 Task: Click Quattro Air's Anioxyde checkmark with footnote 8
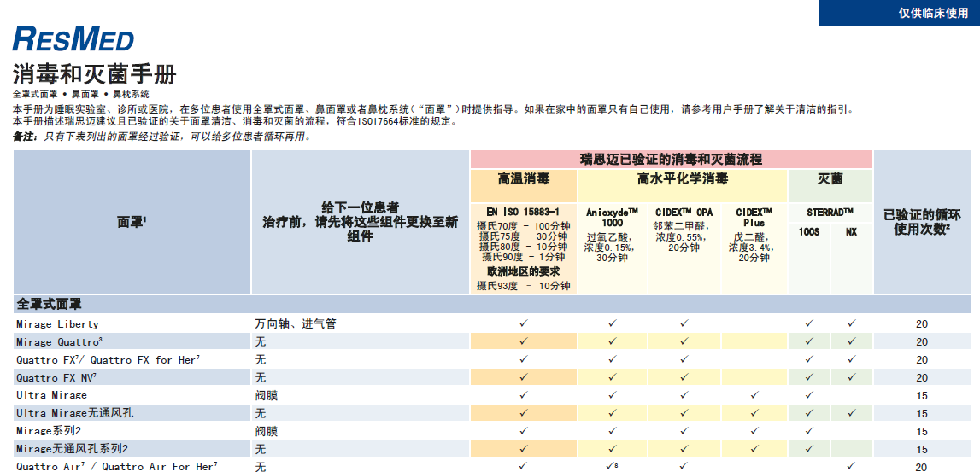(x=612, y=466)
